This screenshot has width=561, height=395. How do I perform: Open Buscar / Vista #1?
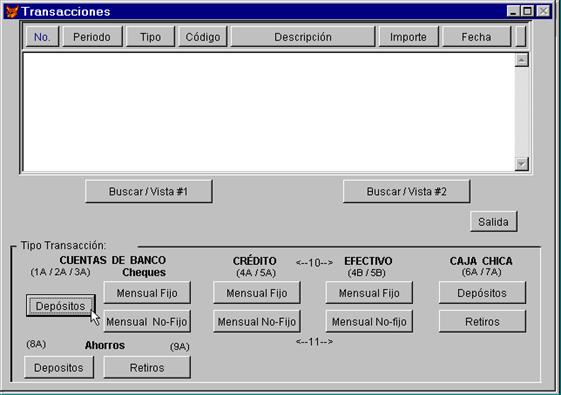148,192
